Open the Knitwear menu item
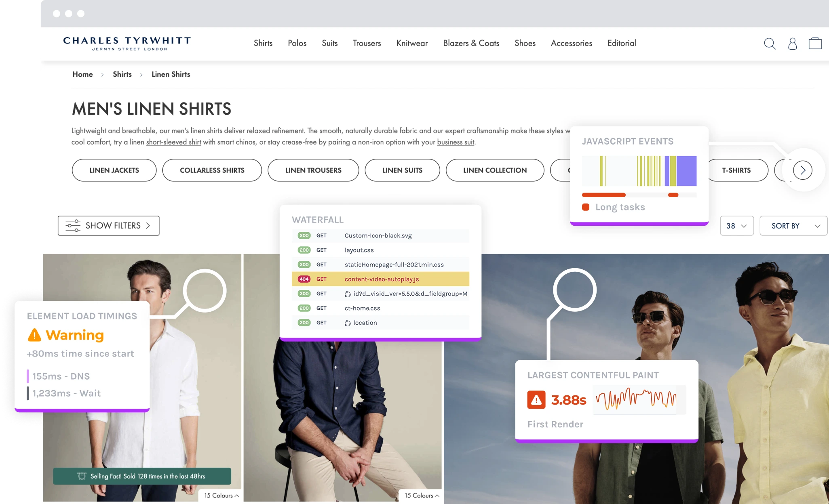829x504 pixels. tap(412, 43)
